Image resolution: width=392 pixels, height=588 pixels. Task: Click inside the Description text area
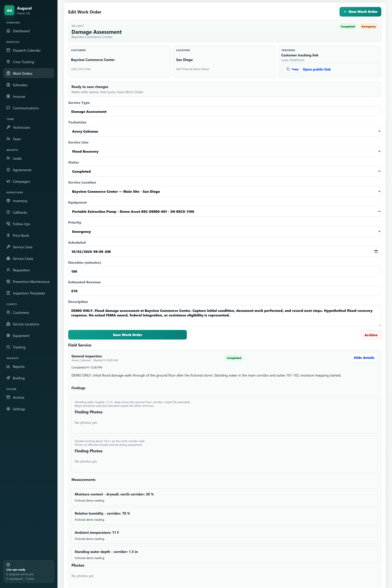click(225, 316)
